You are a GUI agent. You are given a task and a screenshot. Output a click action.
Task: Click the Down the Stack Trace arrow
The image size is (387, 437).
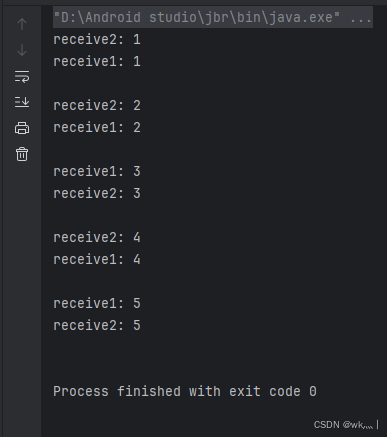point(22,50)
